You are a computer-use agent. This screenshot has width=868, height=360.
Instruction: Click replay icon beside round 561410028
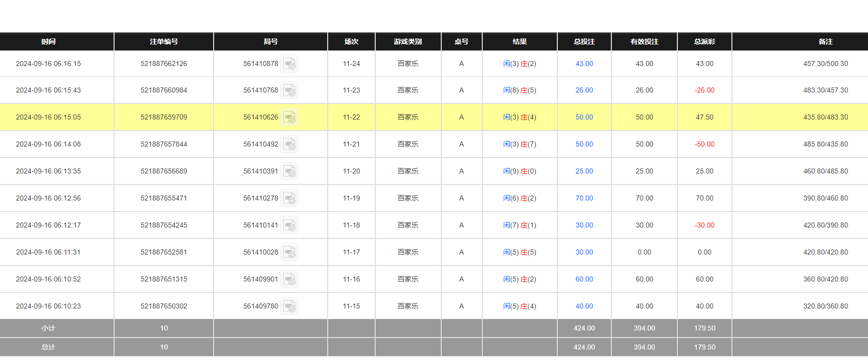289,252
